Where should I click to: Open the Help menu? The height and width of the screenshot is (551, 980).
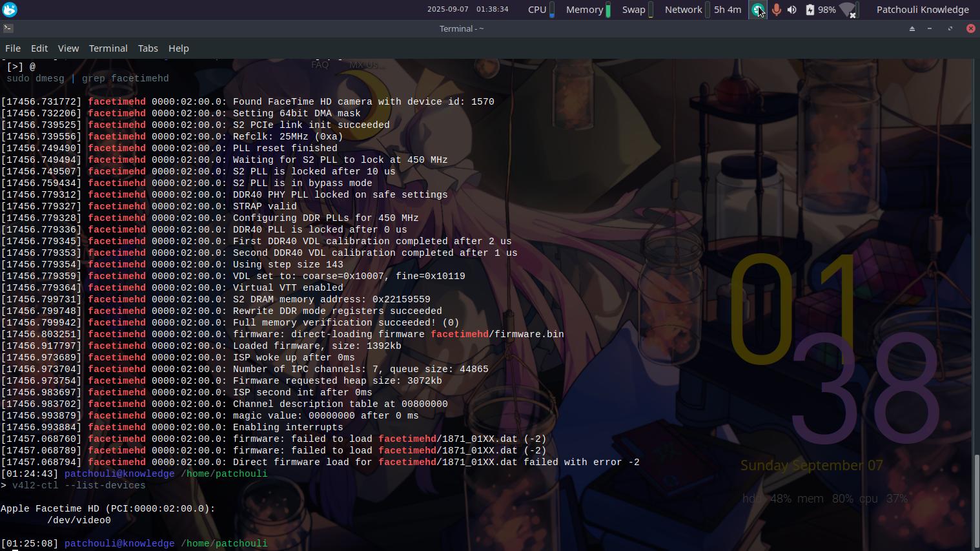(179, 48)
